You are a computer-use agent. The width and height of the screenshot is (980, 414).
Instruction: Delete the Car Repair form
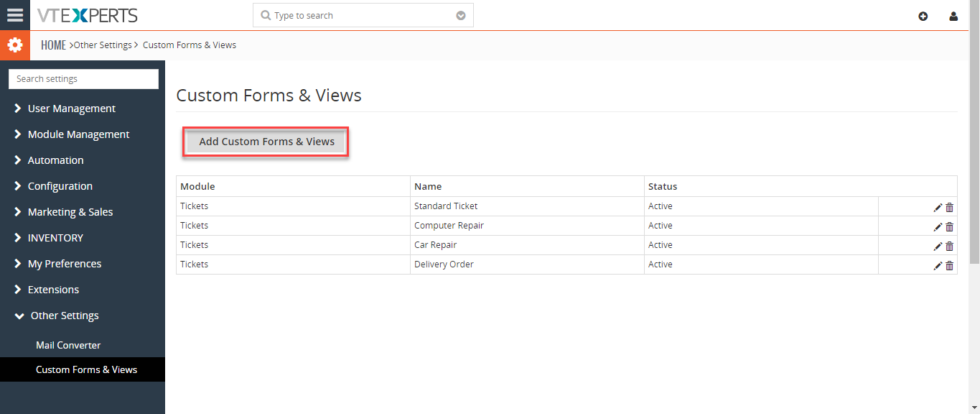click(x=950, y=247)
